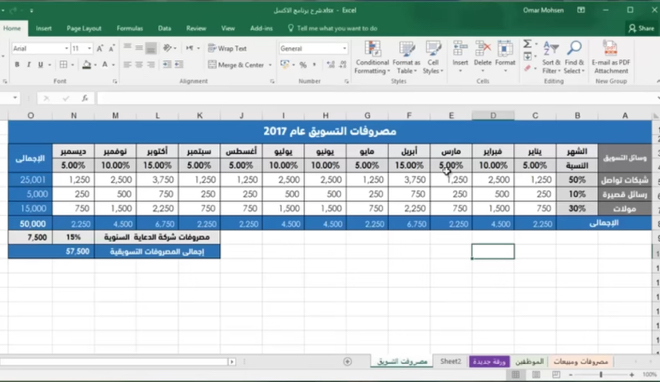Open Font size dropdown
660x382 pixels.
pyautogui.click(x=89, y=48)
